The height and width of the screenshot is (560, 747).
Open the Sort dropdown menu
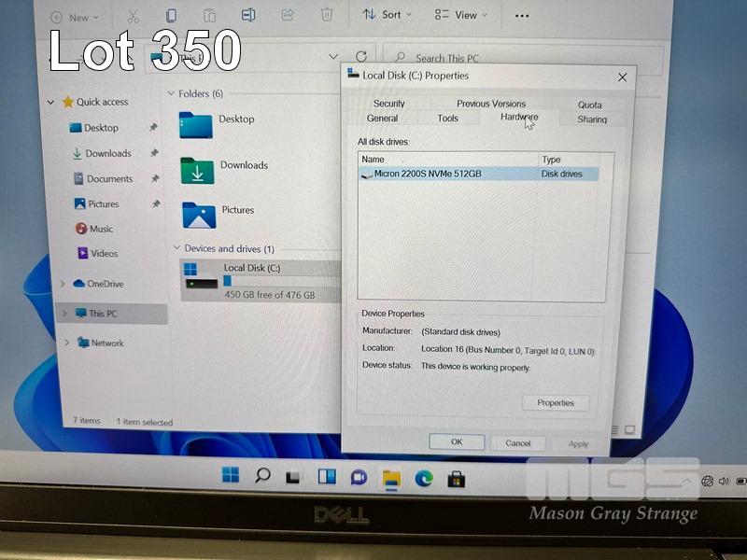(x=383, y=15)
